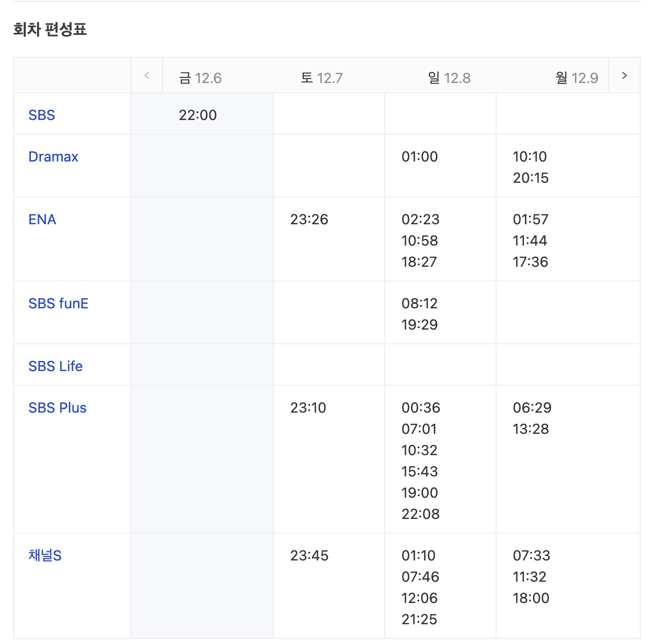Image resolution: width=656 pixels, height=644 pixels.
Task: Open the SBS channel link
Action: click(42, 115)
